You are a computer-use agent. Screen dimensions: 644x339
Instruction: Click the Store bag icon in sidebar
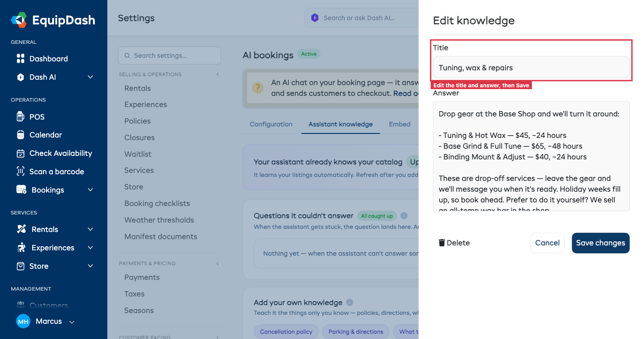pyautogui.click(x=21, y=266)
